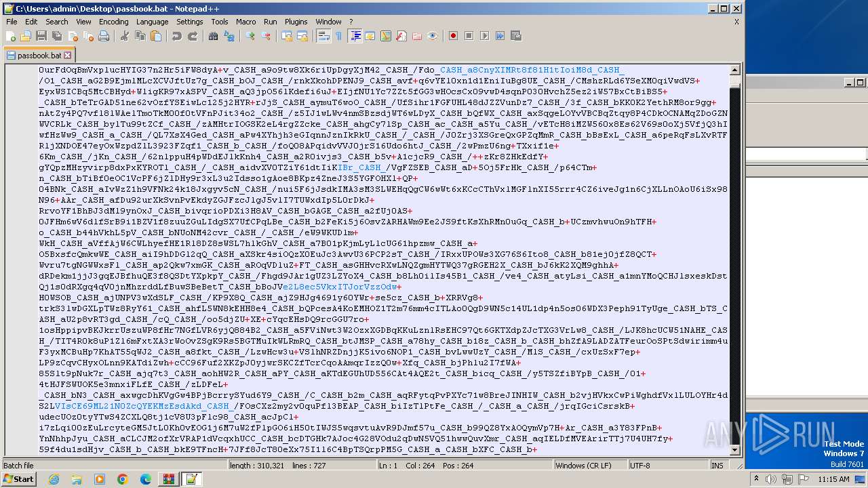Image resolution: width=868 pixels, height=488 pixels.
Task: Save the file using the Save icon
Action: click(41, 36)
